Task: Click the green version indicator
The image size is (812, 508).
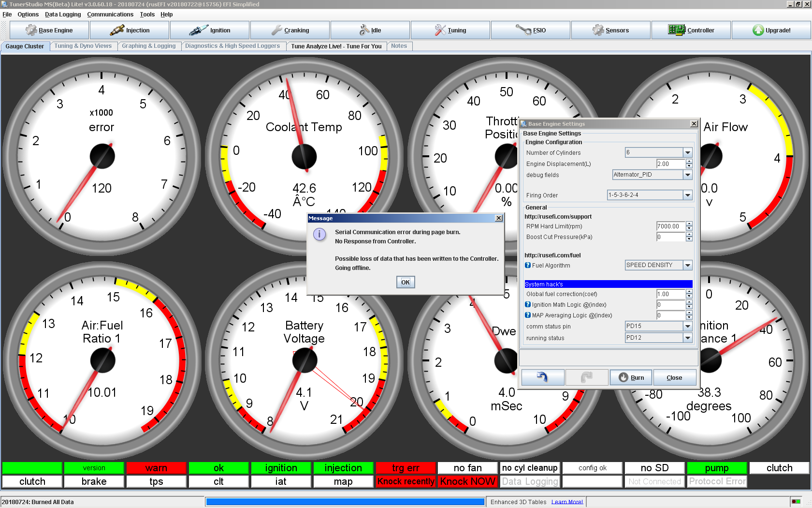Action: (x=94, y=468)
